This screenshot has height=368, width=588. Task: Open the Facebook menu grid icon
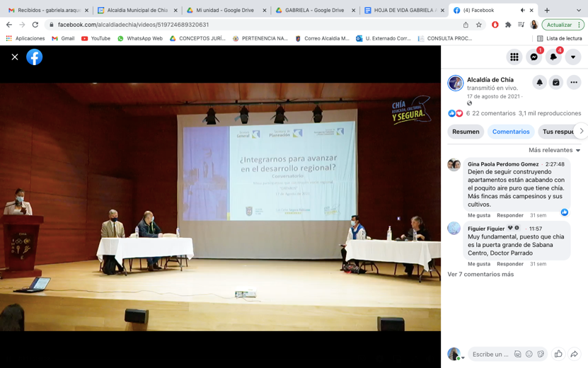point(514,57)
